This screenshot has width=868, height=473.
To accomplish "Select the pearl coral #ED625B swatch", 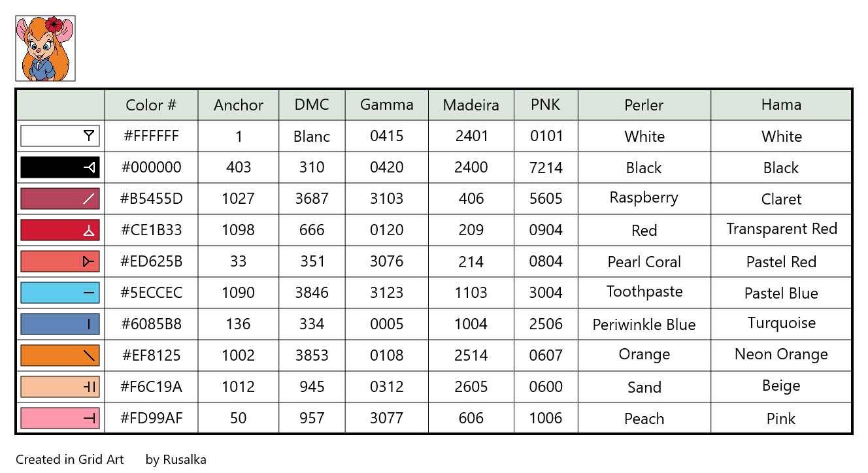I will tap(60, 261).
